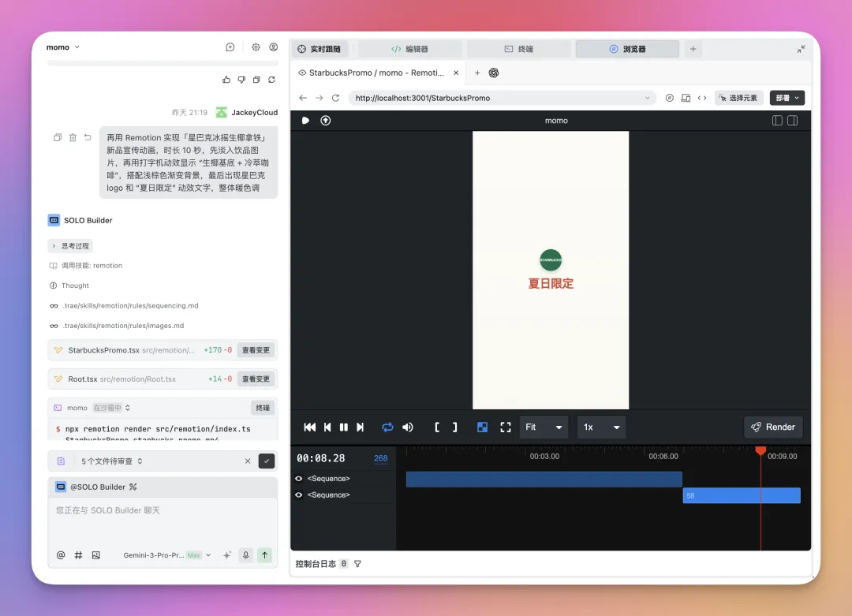Open the ChatGPT-style logo next to new tab

click(x=493, y=73)
